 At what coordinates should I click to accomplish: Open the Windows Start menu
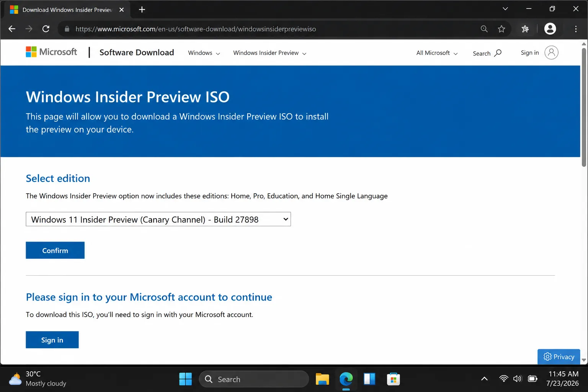(186, 379)
